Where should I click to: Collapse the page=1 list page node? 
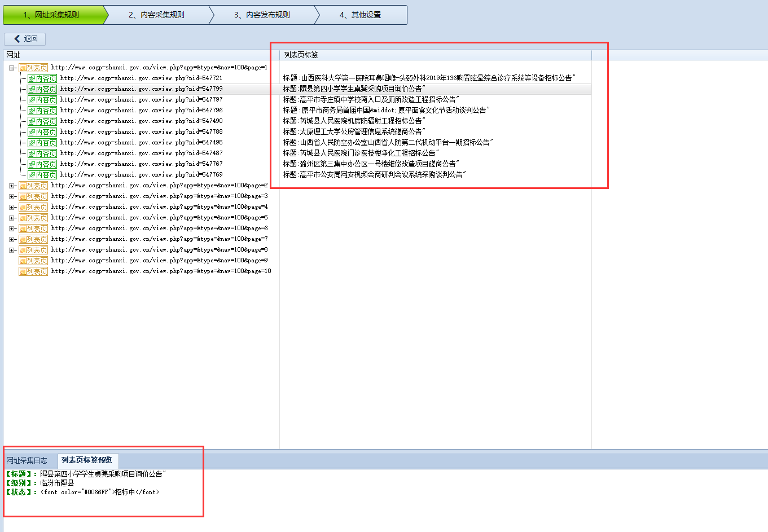(x=12, y=68)
